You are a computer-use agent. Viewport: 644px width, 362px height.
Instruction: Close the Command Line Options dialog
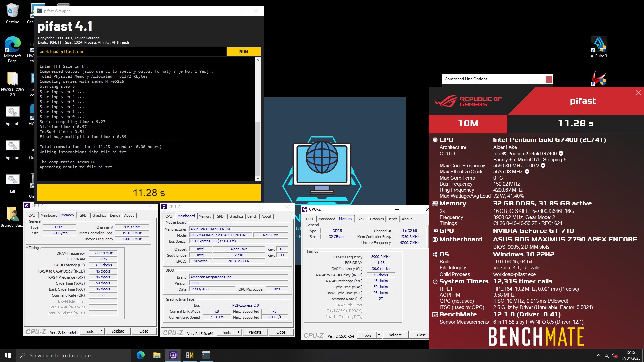coord(549,79)
